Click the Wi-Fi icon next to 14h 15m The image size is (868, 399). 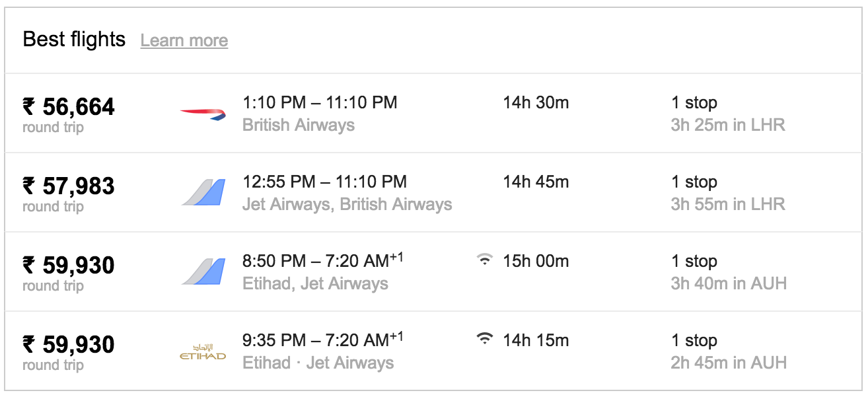pos(485,340)
